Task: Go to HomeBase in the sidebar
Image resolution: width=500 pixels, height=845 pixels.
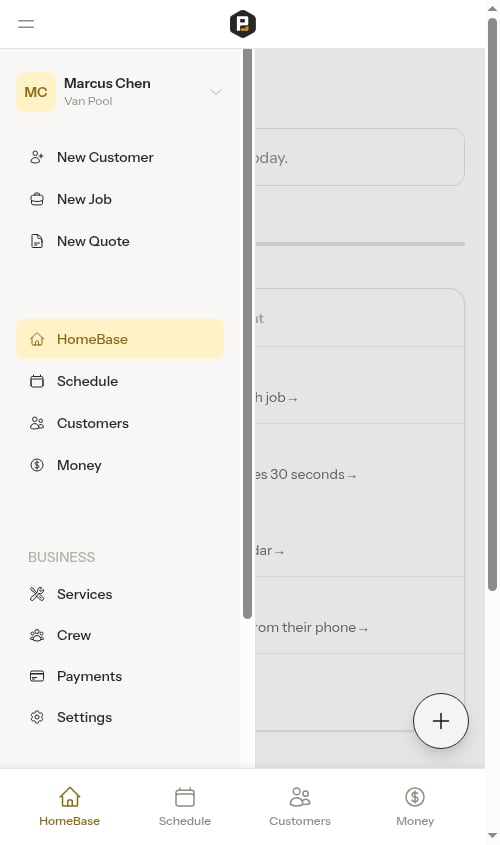Action: tap(120, 339)
